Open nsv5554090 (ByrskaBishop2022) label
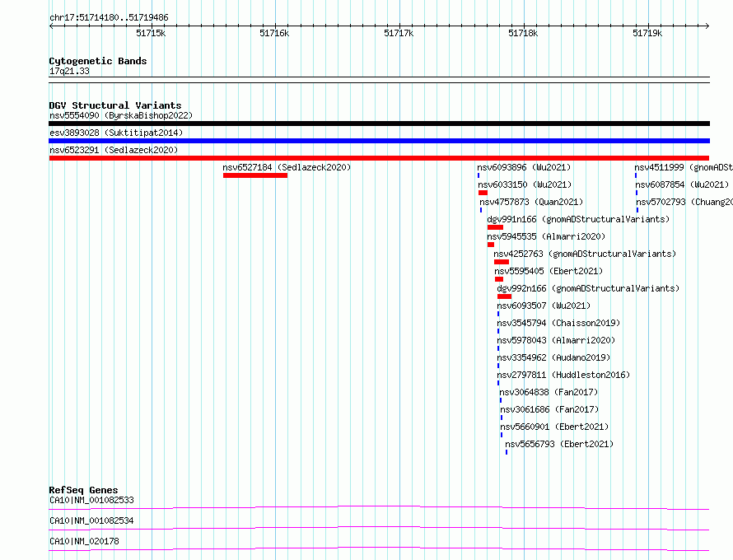The width and height of the screenshot is (733, 560). 121,115
